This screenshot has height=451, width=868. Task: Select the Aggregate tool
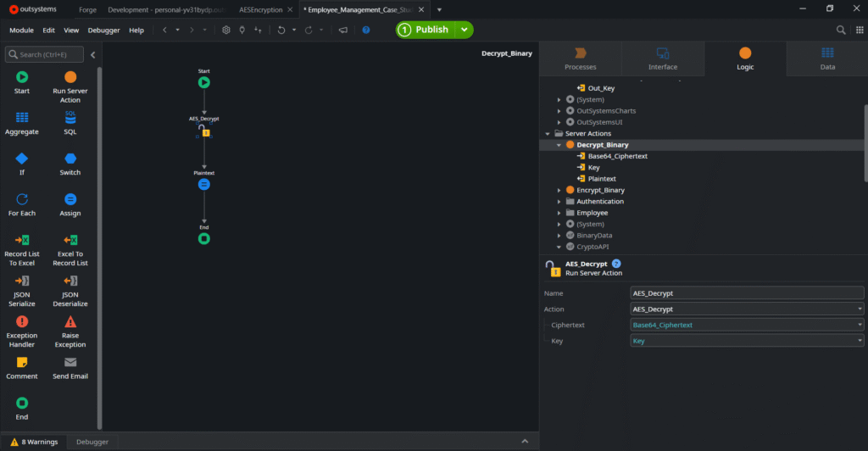tap(22, 123)
